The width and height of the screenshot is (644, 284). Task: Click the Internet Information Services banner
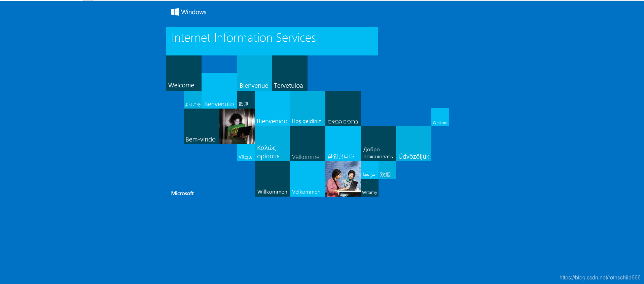click(x=272, y=41)
